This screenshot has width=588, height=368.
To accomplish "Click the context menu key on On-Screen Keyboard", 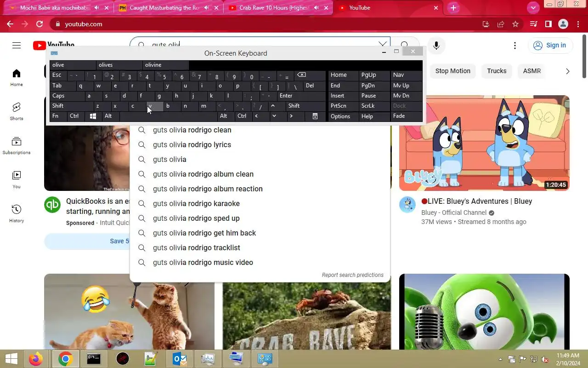I will (315, 116).
